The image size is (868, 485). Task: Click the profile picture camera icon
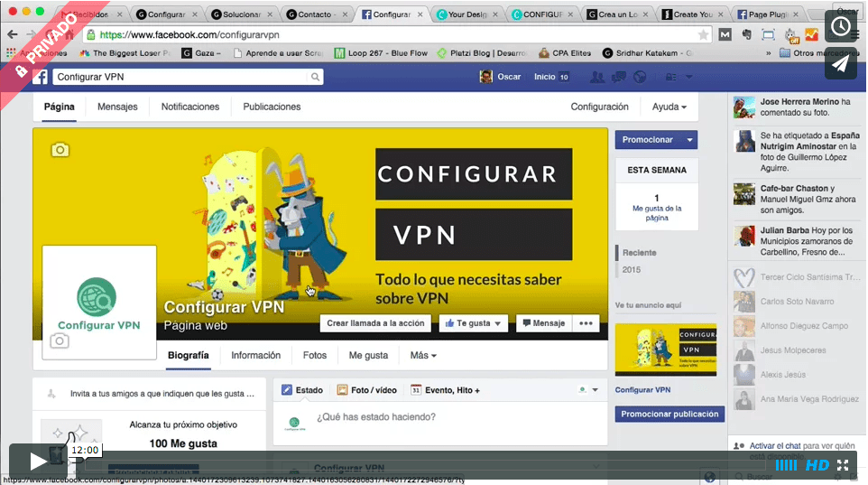coord(60,340)
